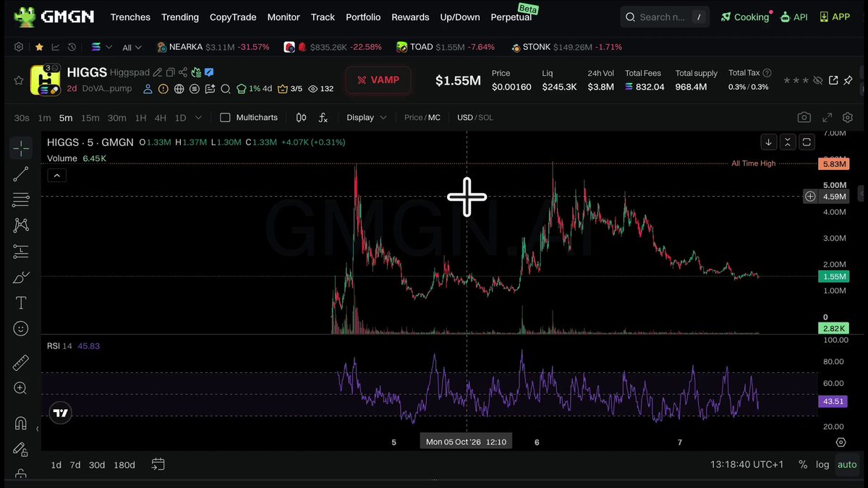Open the emoji sticker tool
This screenshot has height=488, width=868.
[x=21, y=329]
